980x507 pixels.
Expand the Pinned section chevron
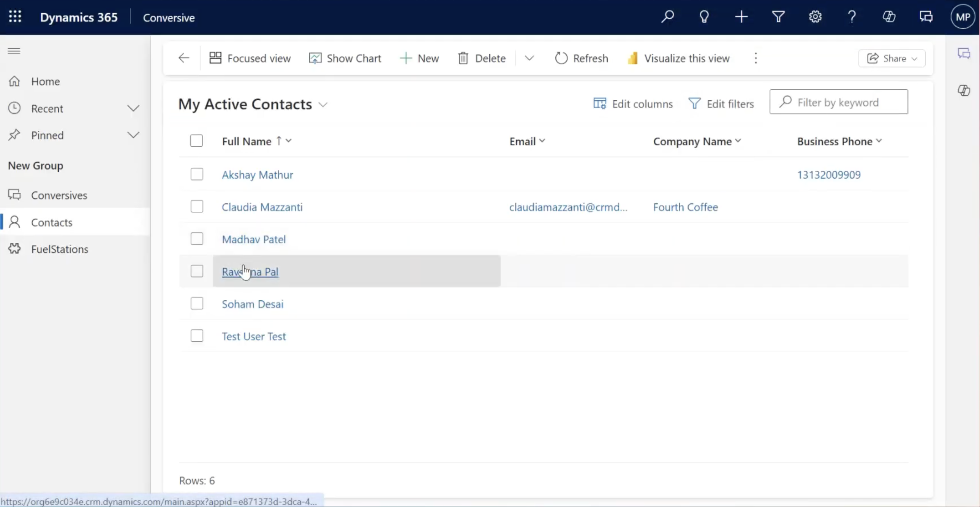point(133,135)
